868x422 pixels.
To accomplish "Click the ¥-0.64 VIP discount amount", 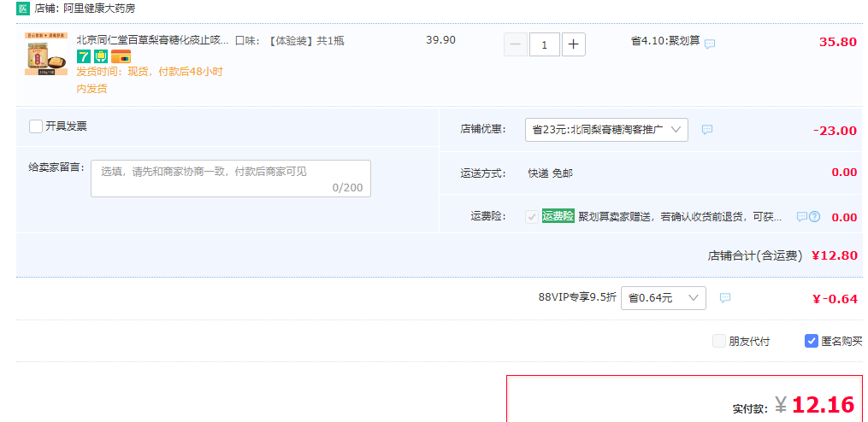I will click(x=835, y=299).
